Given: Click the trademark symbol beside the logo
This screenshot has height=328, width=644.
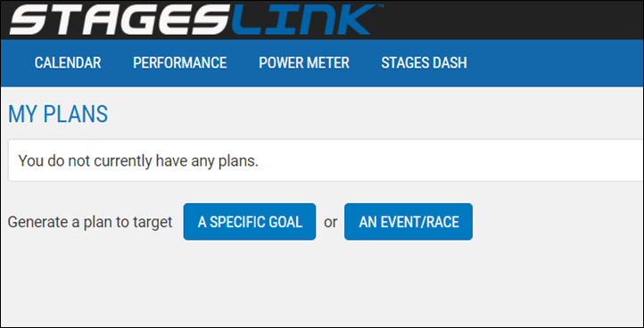Looking at the screenshot, I should tap(380, 6).
